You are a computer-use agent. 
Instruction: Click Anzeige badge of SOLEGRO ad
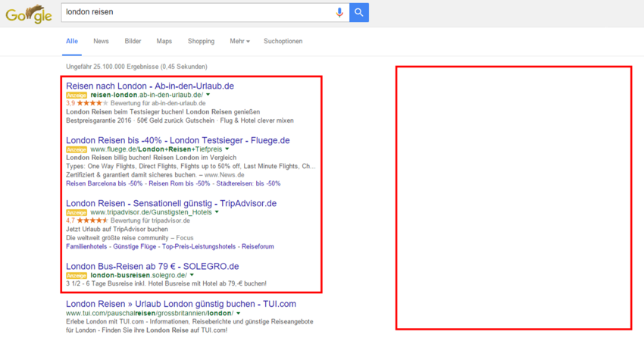tap(77, 275)
